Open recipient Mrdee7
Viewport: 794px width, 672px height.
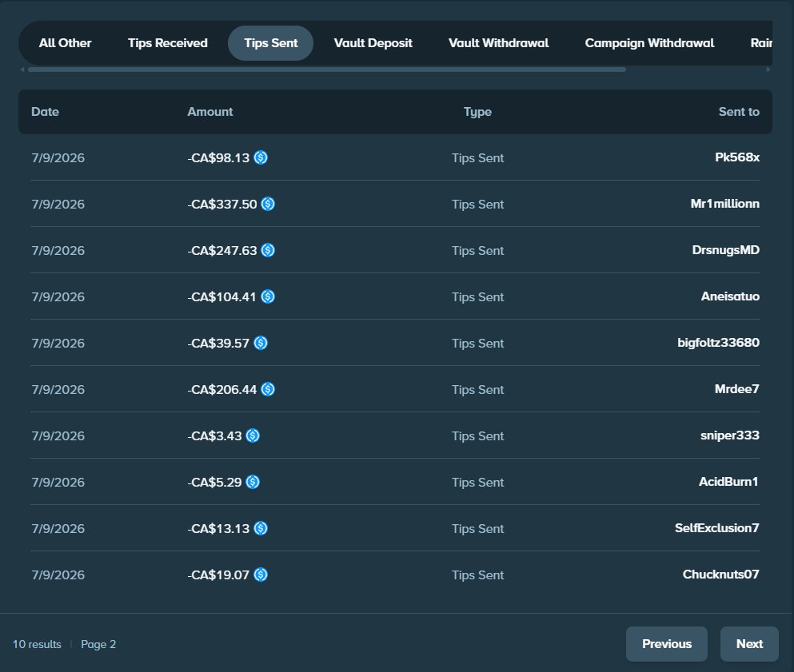(x=736, y=388)
